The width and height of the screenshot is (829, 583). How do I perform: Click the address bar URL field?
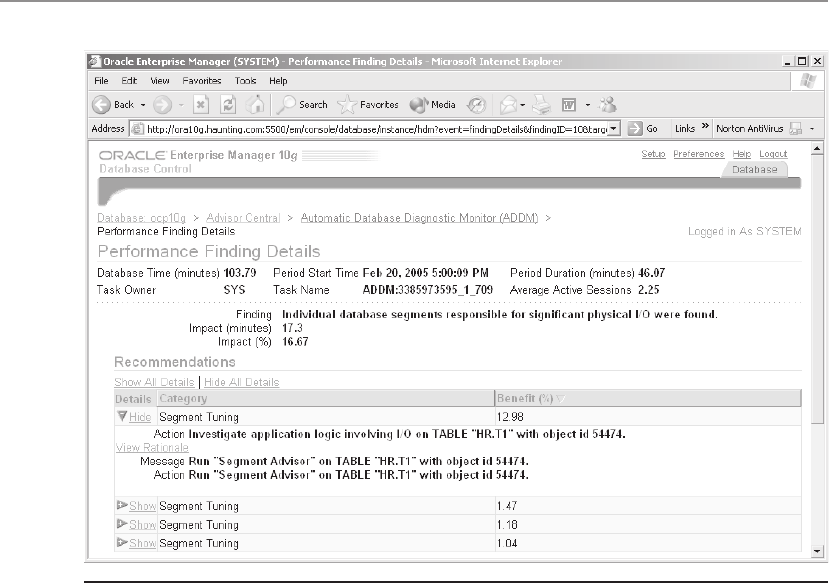pos(376,129)
